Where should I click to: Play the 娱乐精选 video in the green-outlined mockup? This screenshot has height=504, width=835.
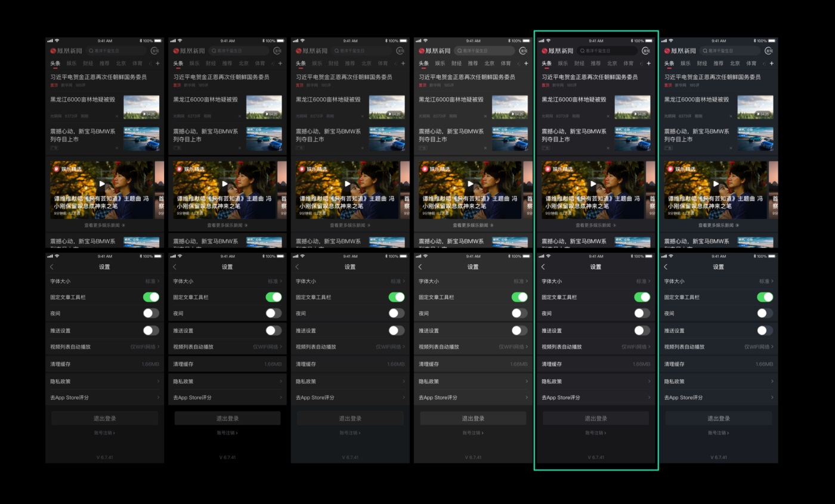pos(593,184)
